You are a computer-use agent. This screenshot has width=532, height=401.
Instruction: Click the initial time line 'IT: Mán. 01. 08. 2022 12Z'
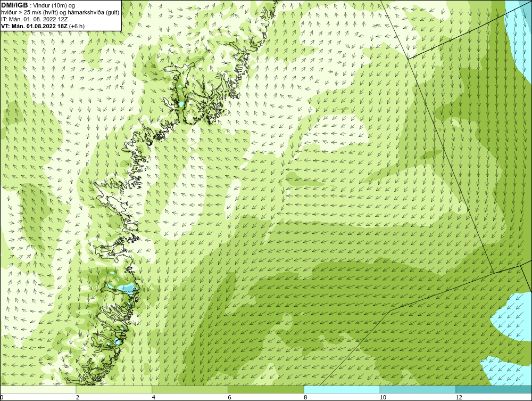pyautogui.click(x=34, y=19)
